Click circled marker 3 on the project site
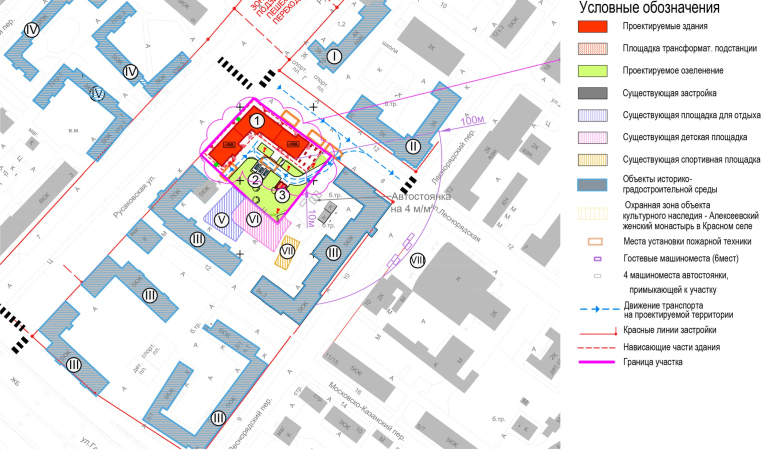The height and width of the screenshot is (450, 764). (x=283, y=195)
